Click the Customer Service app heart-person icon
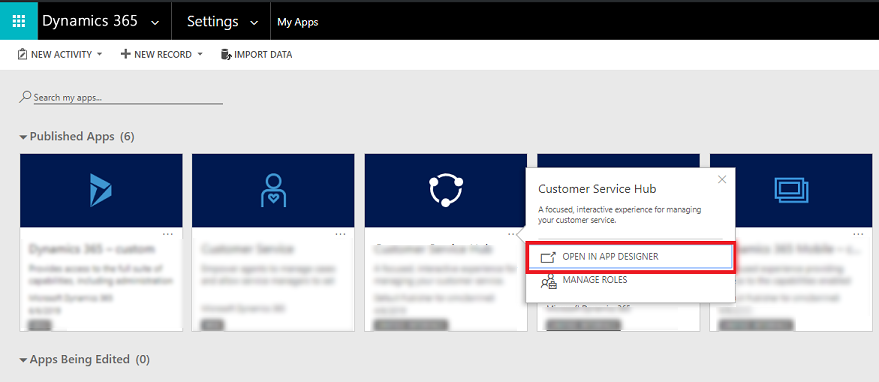Screen dimensions: 879x382 [x=273, y=190]
